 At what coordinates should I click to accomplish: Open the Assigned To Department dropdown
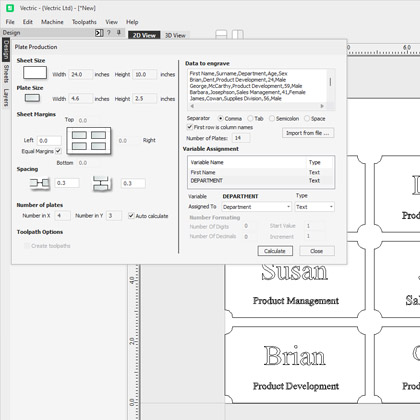257,207
